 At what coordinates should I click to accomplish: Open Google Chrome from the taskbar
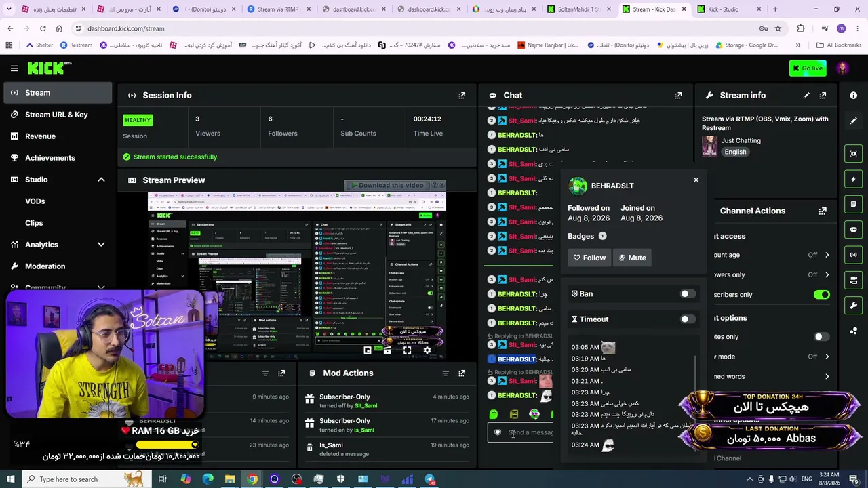coord(252,479)
